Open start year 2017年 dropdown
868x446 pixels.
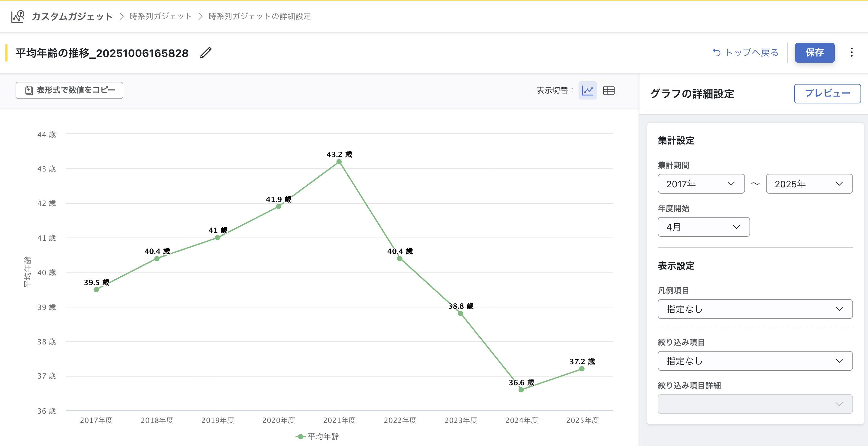tap(701, 184)
